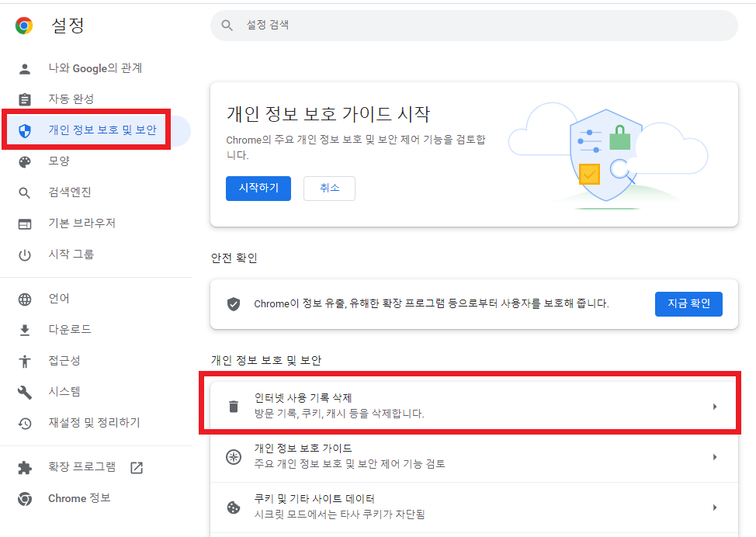The height and width of the screenshot is (537, 756).
Task: Click the 재설정 및 정리하기 clock icon
Action: tap(23, 422)
